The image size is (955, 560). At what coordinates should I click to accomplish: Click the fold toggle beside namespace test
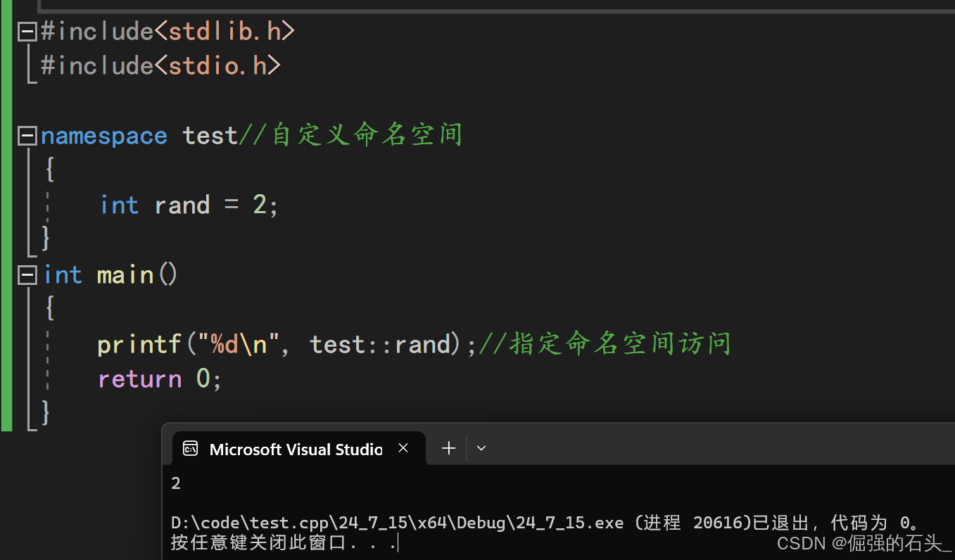pyautogui.click(x=27, y=135)
